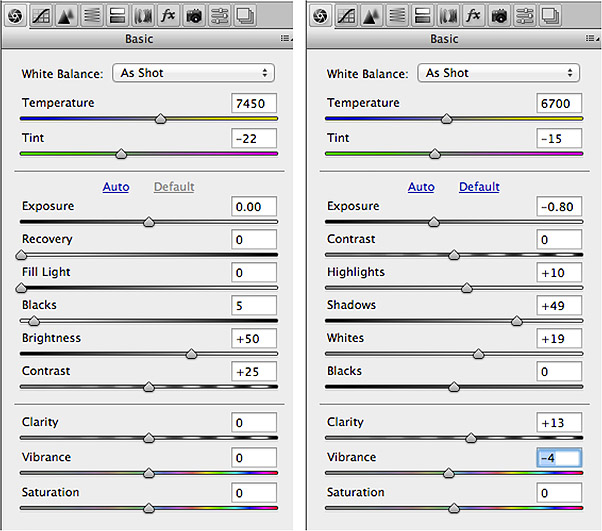Open HSL/Grayscale icon in left panel
Screen dimensions: 602x531
click(x=92, y=15)
